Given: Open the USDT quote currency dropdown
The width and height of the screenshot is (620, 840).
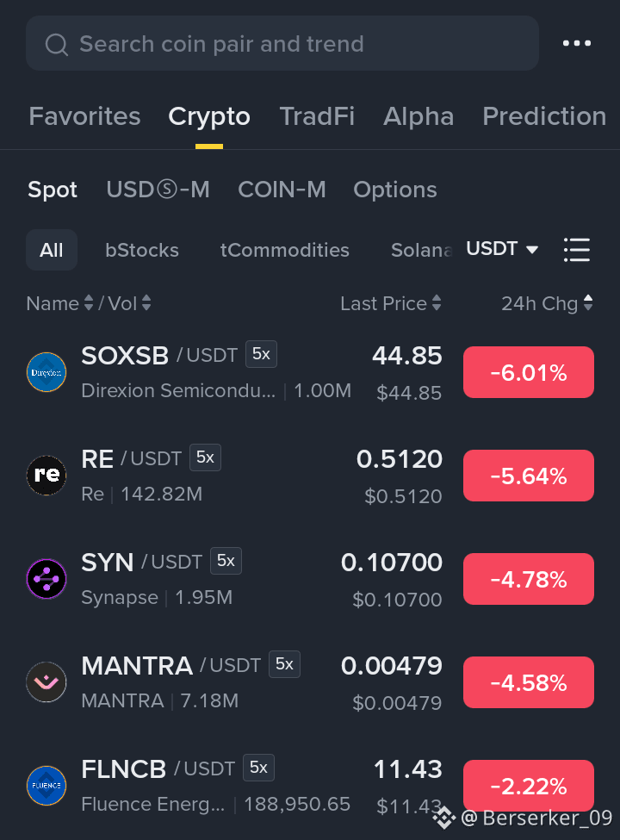Looking at the screenshot, I should pyautogui.click(x=502, y=249).
